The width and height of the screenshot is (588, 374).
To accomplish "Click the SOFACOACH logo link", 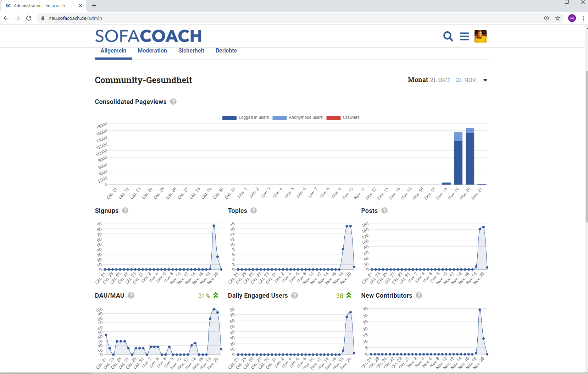I will [148, 36].
